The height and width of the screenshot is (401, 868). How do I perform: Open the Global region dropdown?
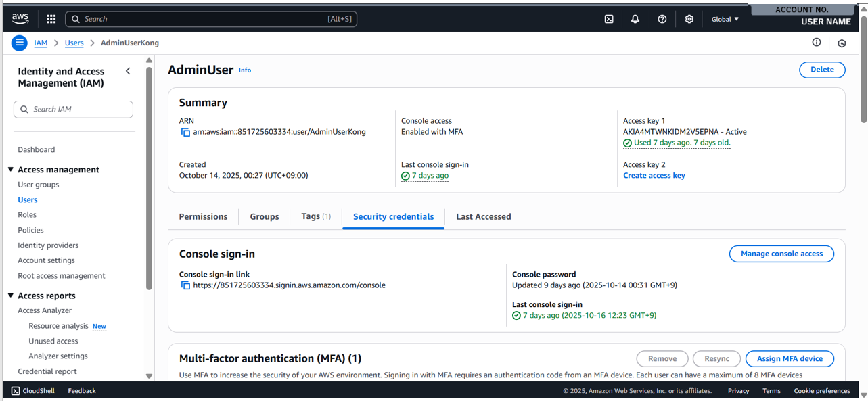click(725, 19)
